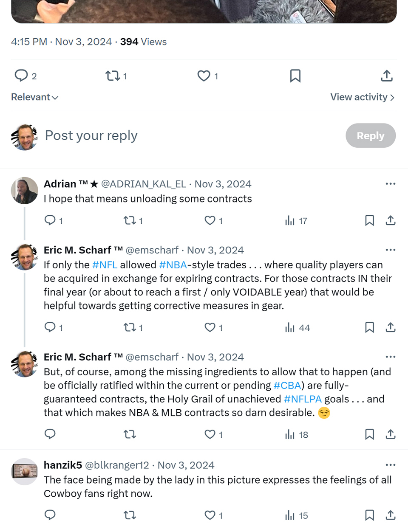Open the #NFLPA hashtag link
Screen dimensions: 408x532
coord(303,399)
